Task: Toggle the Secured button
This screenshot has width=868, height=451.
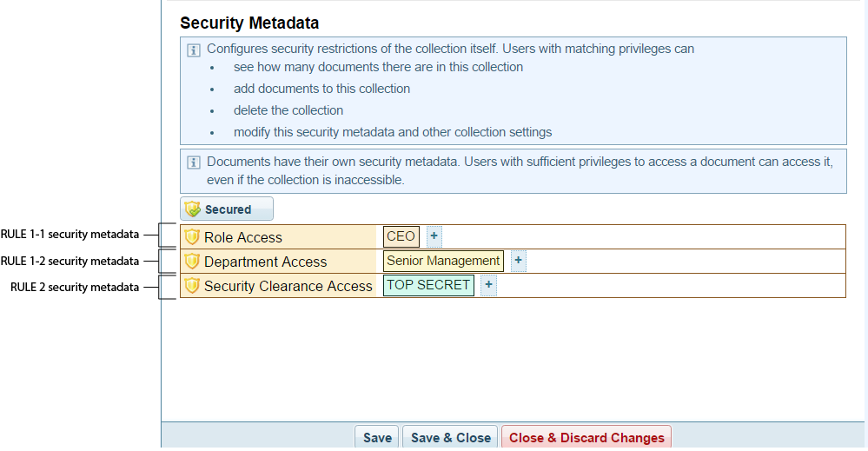Action: 227,209
